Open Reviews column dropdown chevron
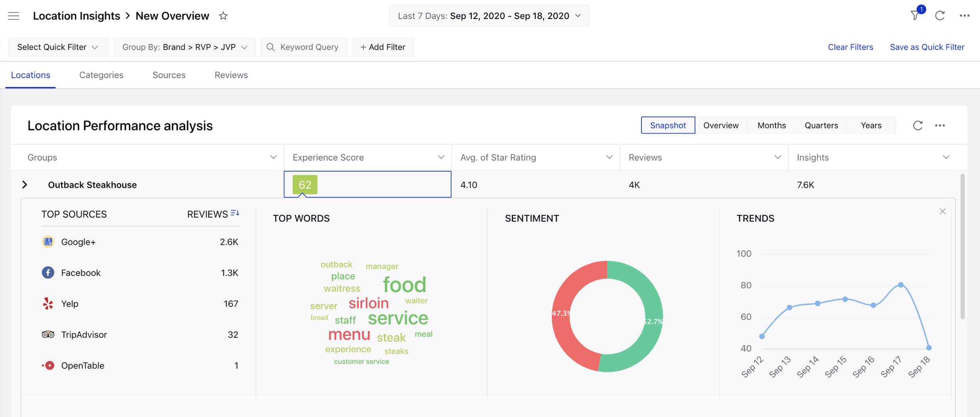The width and height of the screenshot is (980, 417). point(777,157)
